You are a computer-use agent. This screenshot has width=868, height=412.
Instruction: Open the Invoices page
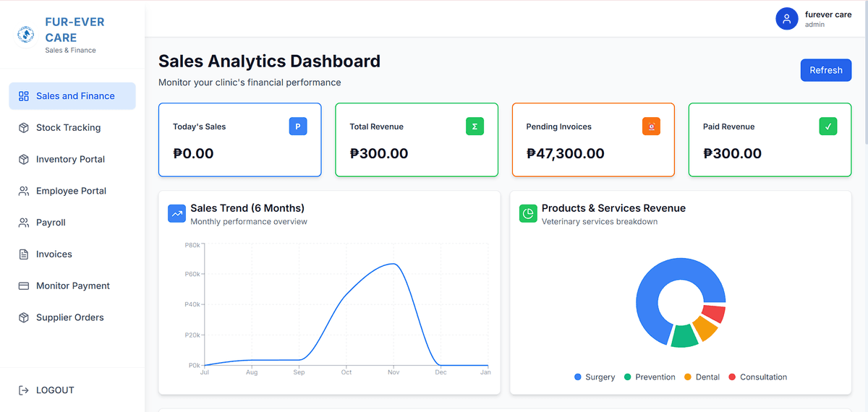pos(54,254)
